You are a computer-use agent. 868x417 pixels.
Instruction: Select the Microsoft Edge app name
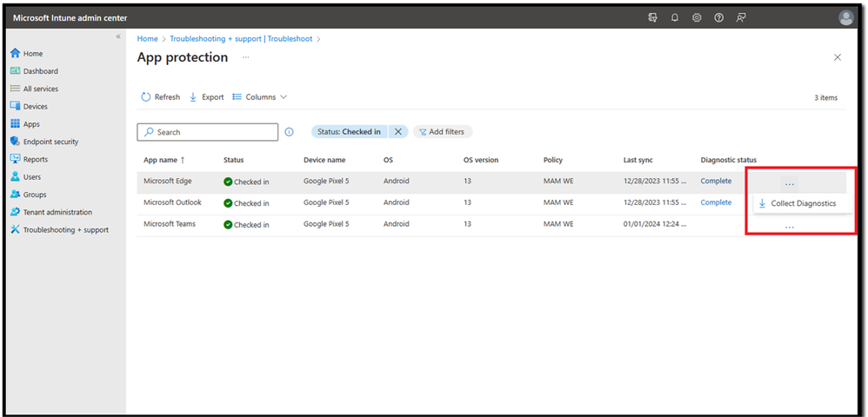pyautogui.click(x=168, y=181)
